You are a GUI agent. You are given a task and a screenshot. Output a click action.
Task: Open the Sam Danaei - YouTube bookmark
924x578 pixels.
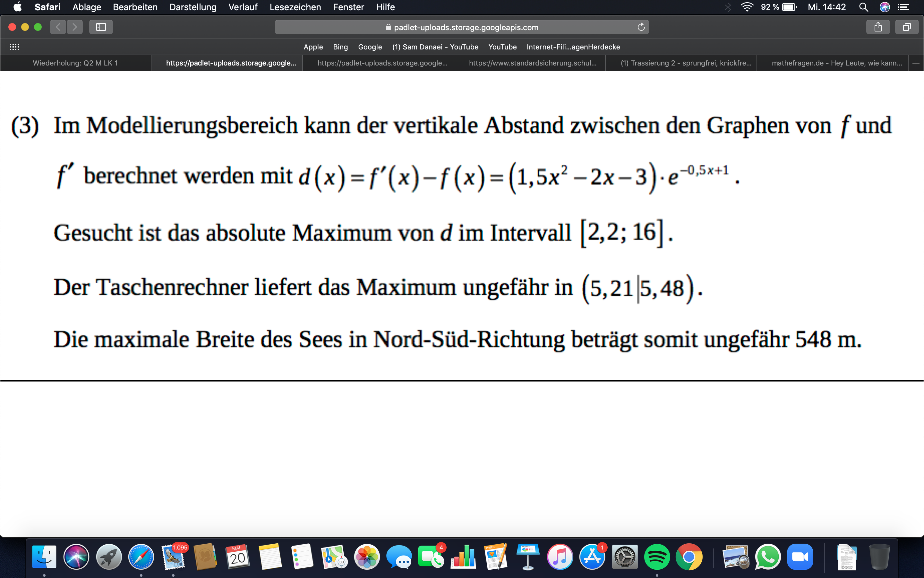point(435,47)
